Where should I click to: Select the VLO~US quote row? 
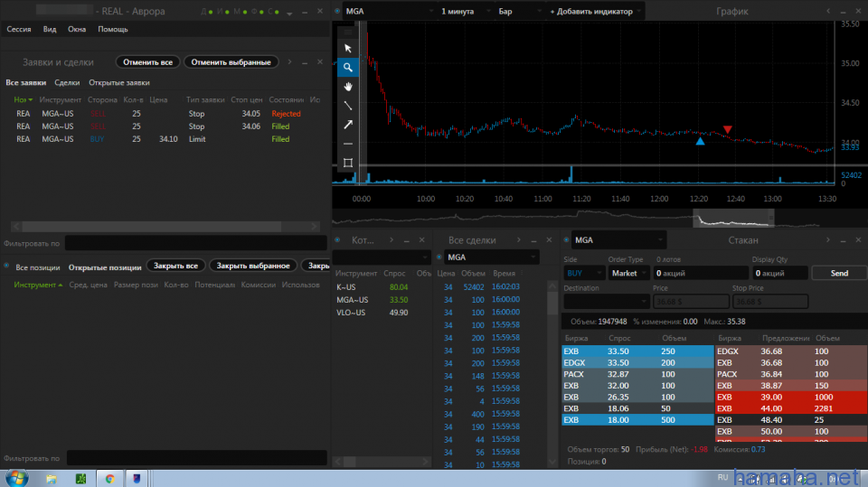point(382,313)
